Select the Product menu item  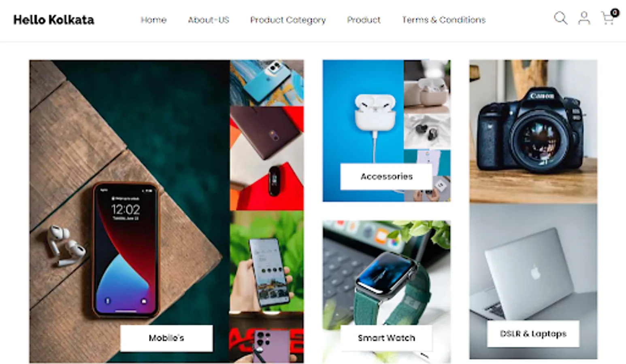click(364, 20)
